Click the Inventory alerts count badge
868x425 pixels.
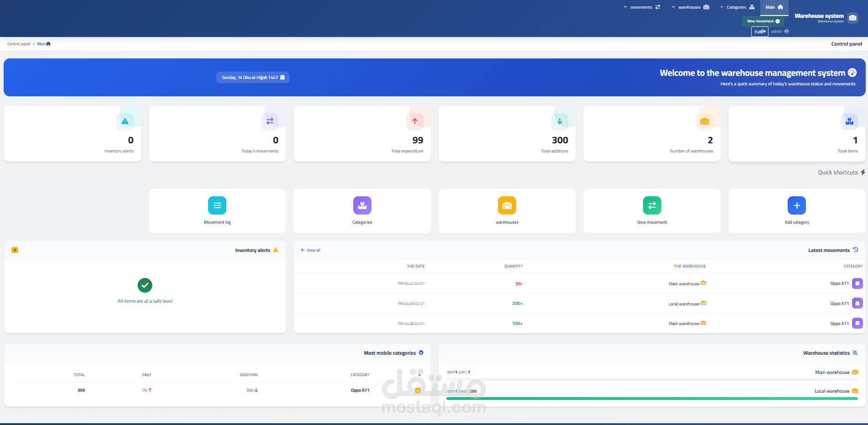coord(15,250)
